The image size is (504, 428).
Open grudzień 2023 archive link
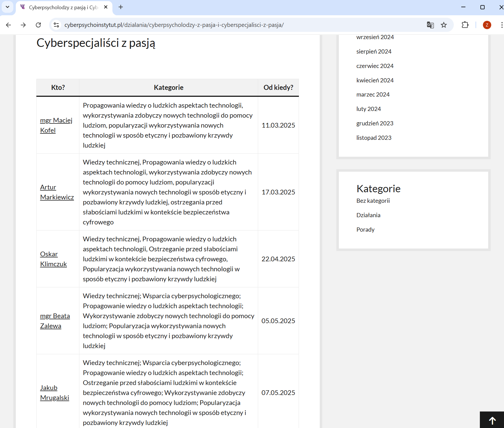tap(375, 123)
